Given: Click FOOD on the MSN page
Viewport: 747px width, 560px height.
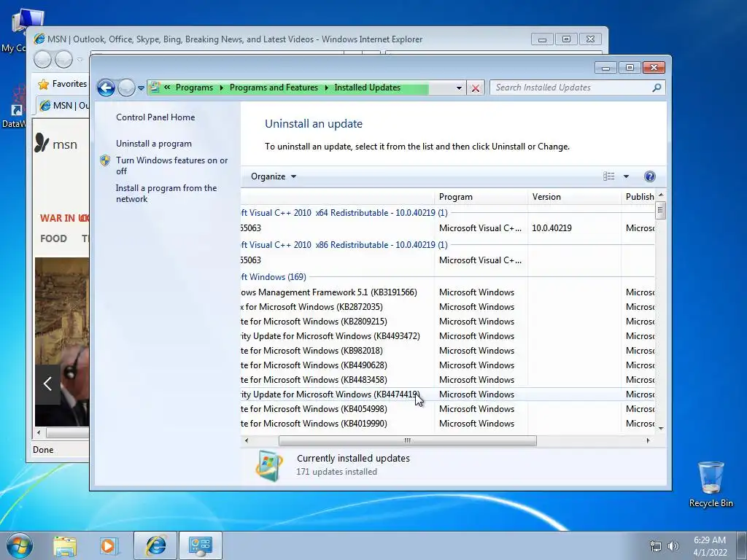Looking at the screenshot, I should [53, 238].
